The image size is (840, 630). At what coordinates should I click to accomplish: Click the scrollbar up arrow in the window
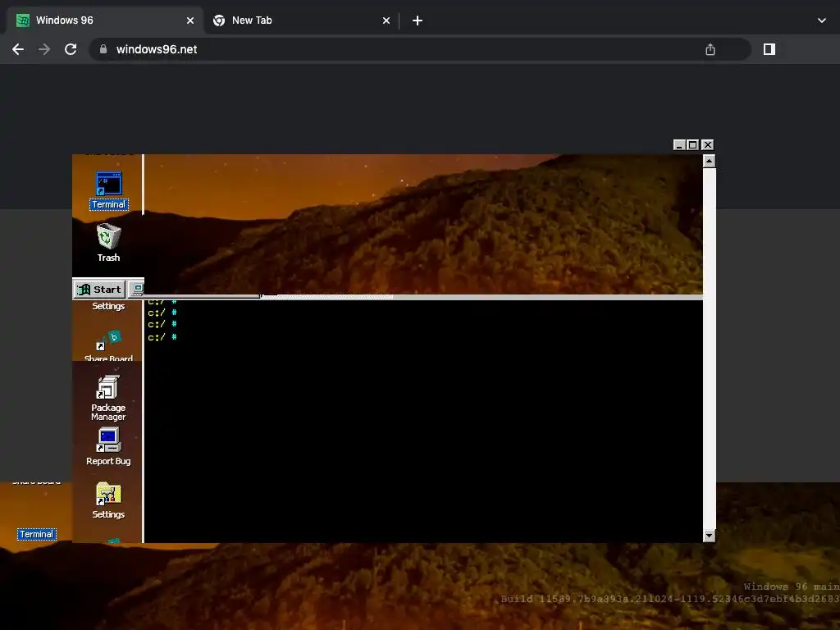[x=710, y=162]
